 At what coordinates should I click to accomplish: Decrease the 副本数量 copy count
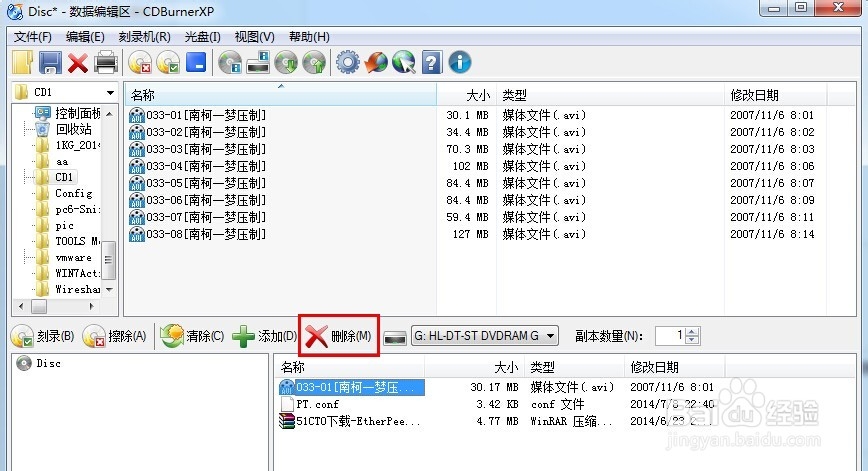point(692,340)
